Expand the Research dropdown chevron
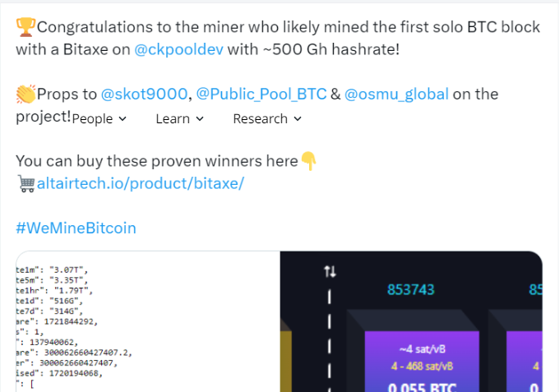This screenshot has height=392, width=559. (x=298, y=118)
